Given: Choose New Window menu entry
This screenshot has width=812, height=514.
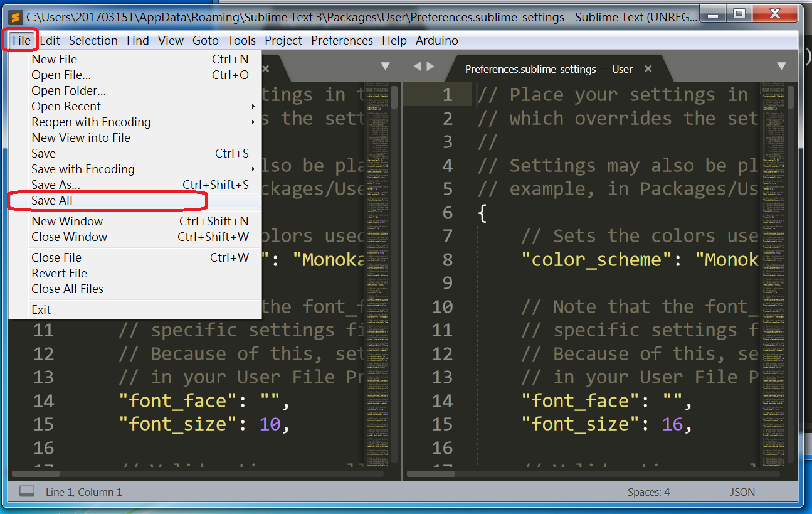Looking at the screenshot, I should 135,221.
